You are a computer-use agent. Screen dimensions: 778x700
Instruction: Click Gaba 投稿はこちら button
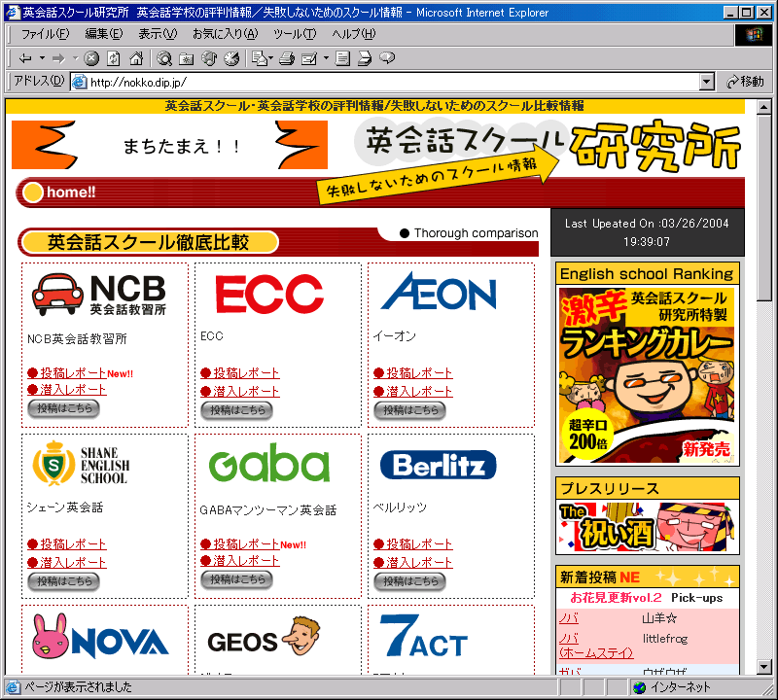[x=236, y=579]
